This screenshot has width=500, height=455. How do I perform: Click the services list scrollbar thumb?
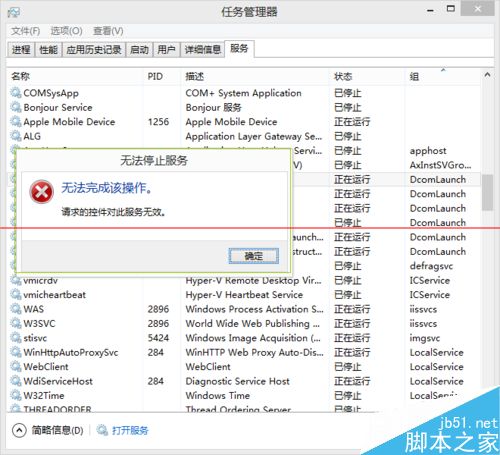(x=487, y=192)
